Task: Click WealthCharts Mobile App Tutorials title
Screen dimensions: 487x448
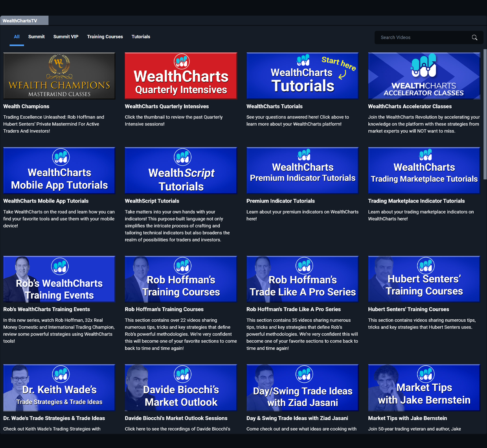Action: [46, 201]
